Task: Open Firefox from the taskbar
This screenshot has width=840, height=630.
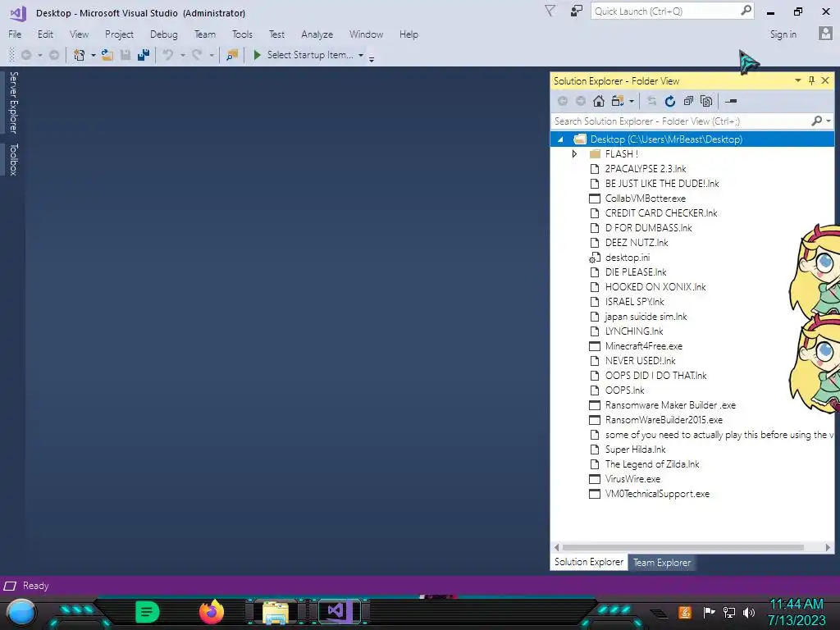Action: coord(212,612)
